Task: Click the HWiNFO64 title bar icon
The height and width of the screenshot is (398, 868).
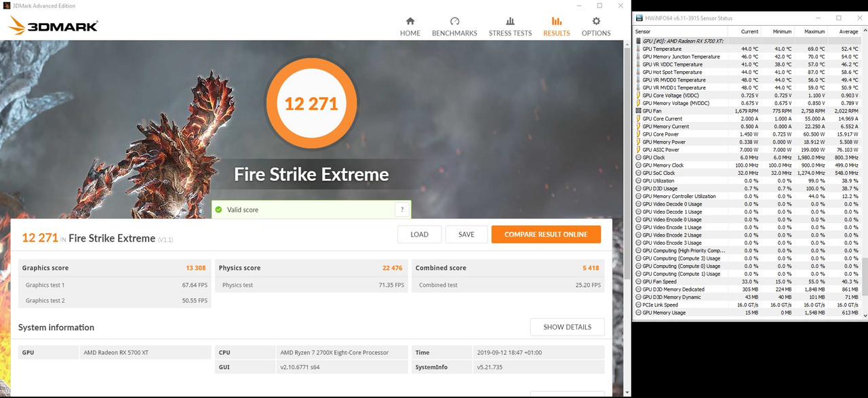Action: click(x=641, y=18)
